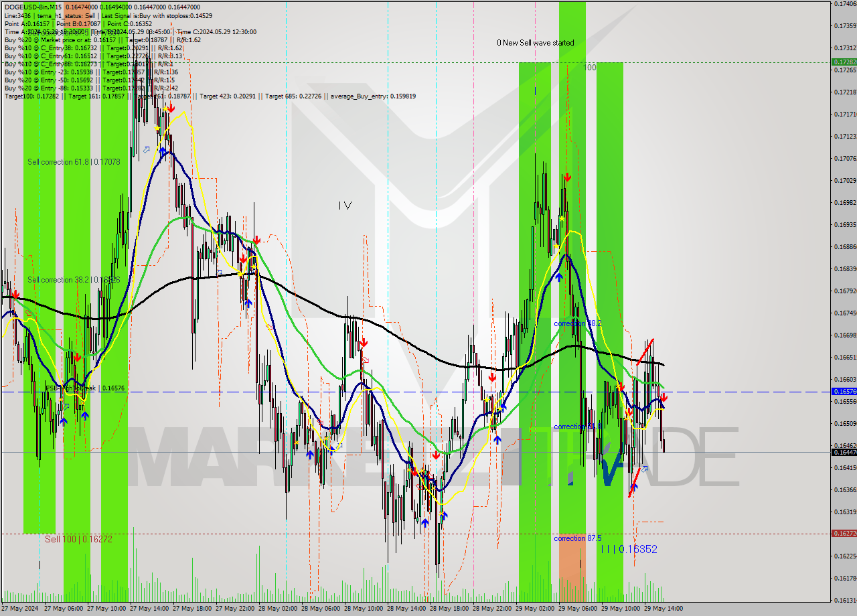The height and width of the screenshot is (616, 857).
Task: Click the '28 May 02:00' time axis label
Action: [x=279, y=609]
